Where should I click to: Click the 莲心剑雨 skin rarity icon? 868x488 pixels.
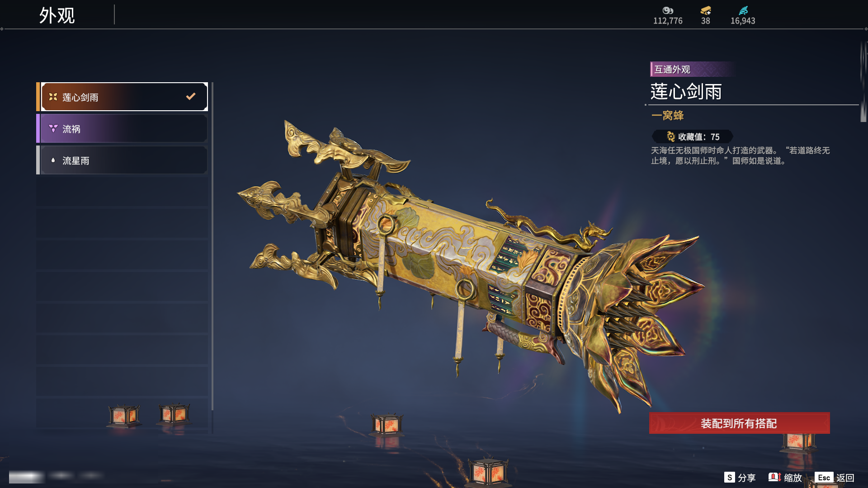point(53,97)
